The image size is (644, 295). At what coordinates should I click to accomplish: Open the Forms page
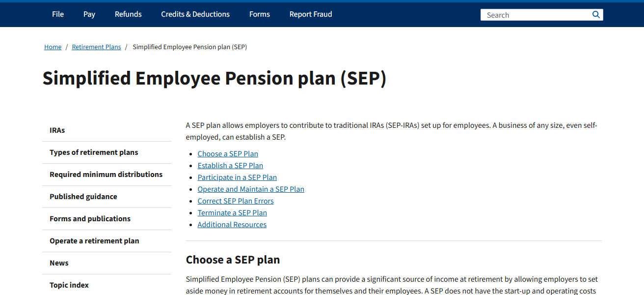(259, 14)
